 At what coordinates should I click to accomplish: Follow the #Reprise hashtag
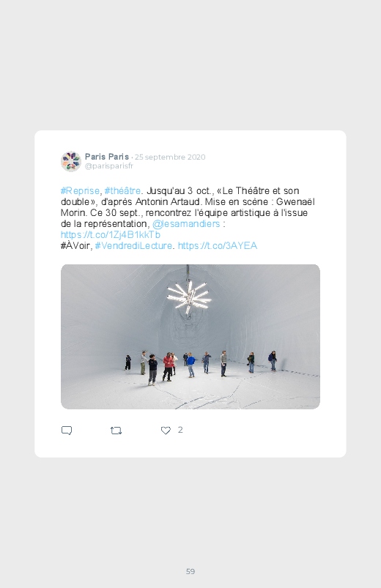(x=81, y=191)
